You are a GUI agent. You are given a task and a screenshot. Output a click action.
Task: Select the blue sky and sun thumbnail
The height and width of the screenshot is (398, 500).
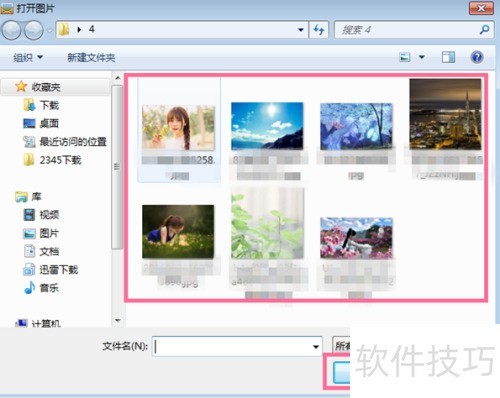pos(267,126)
